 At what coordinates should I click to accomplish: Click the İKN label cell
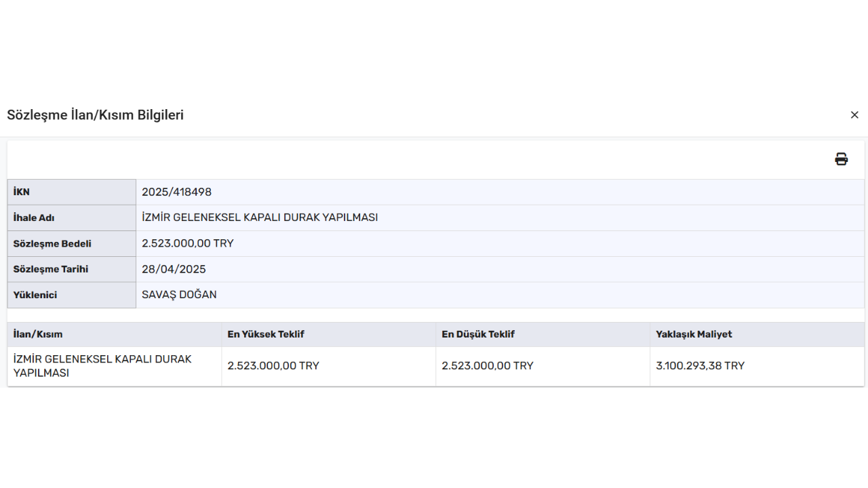tap(22, 192)
